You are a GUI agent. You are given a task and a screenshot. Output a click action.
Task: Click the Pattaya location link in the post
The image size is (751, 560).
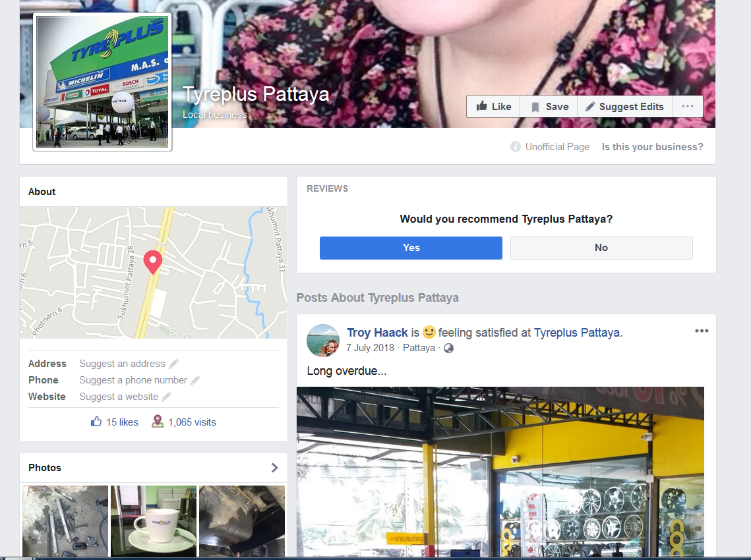point(419,348)
